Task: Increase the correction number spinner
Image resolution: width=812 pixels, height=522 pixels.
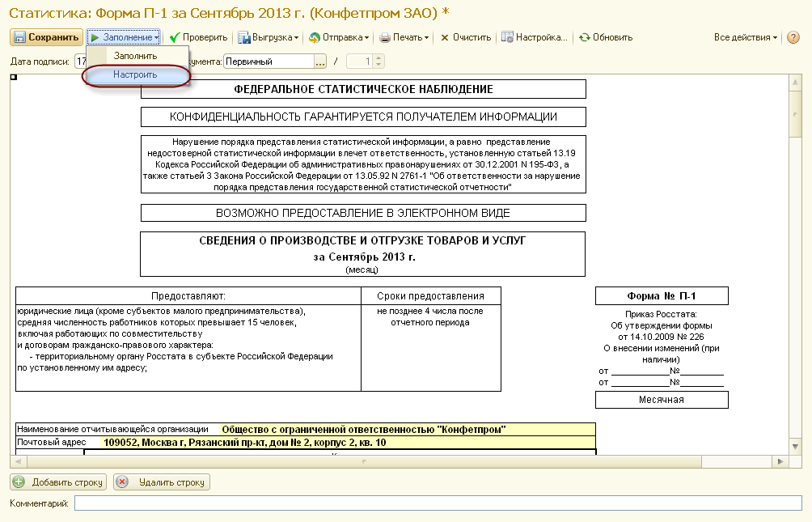Action: pos(379,58)
